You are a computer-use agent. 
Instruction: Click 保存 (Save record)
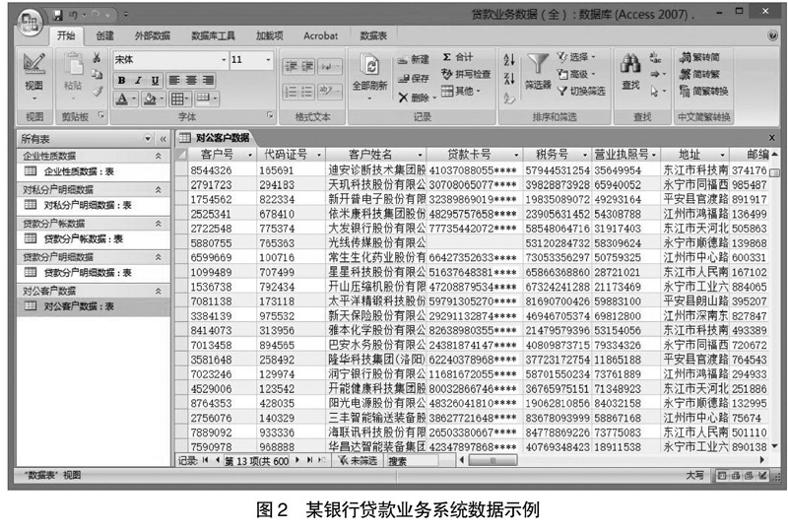pyautogui.click(x=414, y=78)
